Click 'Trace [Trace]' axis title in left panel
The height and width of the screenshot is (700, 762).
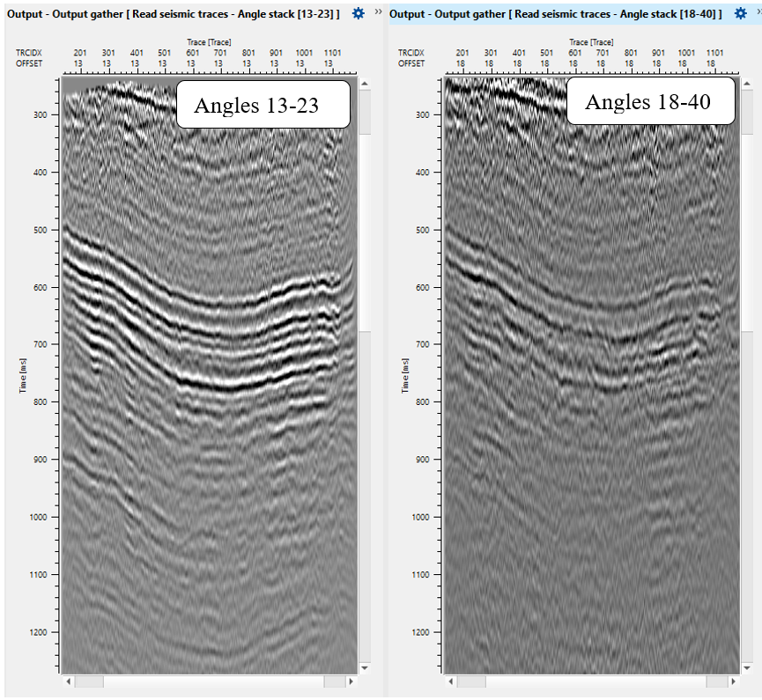coord(209,42)
